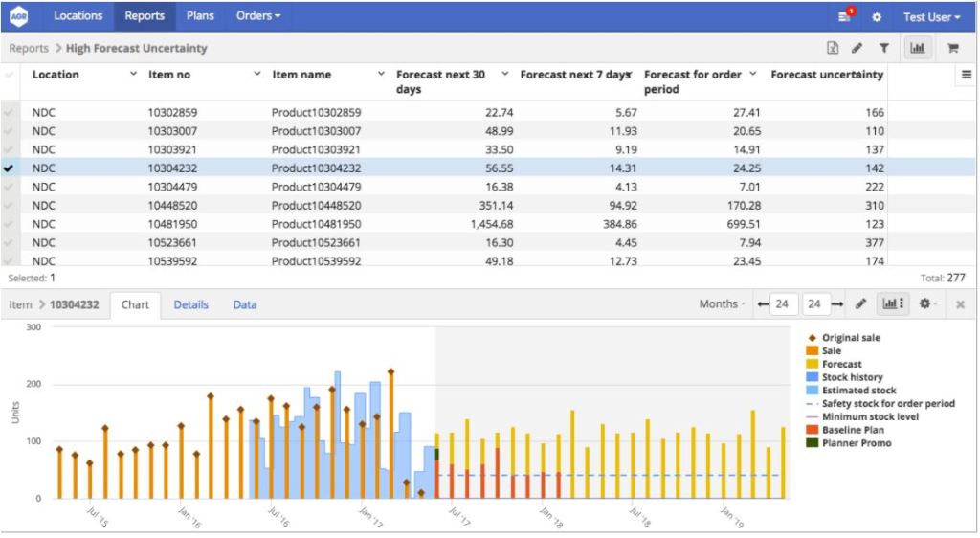Open grid column menu hamburger icon

(966, 75)
